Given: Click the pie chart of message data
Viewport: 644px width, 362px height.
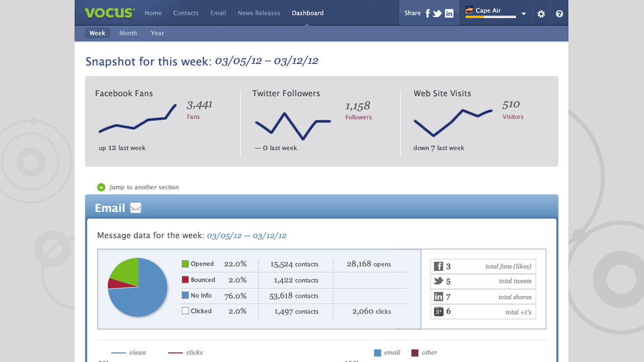Looking at the screenshot, I should (x=137, y=287).
